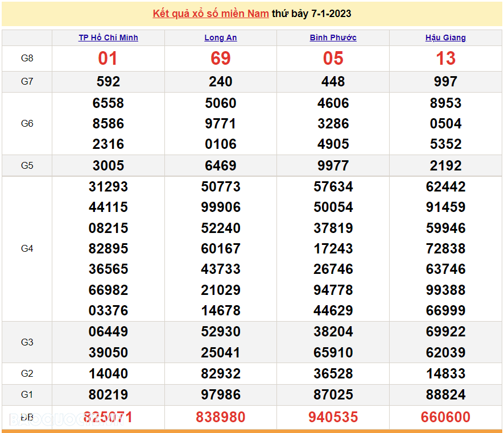Select the Bình Phước column header link

tap(333, 38)
